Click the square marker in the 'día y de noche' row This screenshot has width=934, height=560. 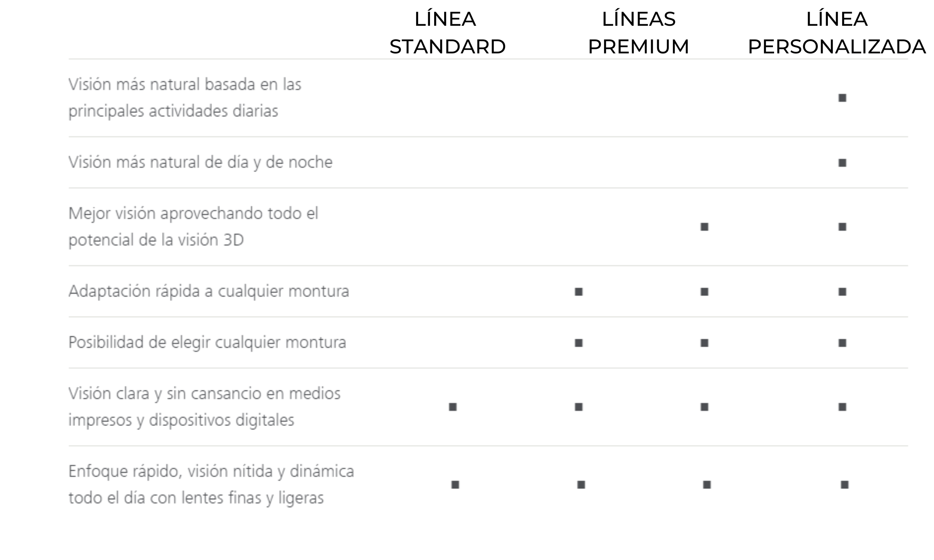(x=842, y=163)
